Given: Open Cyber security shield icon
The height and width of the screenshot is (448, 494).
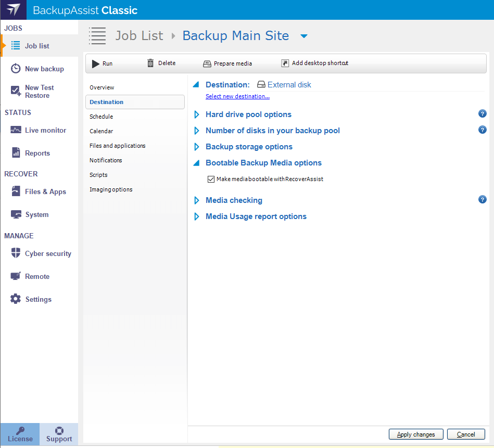Looking at the screenshot, I should 16,253.
